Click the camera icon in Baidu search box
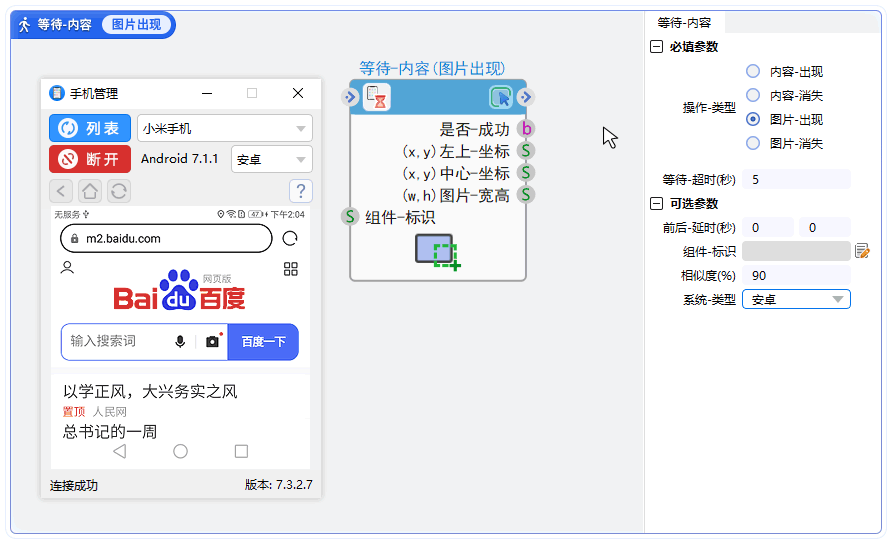892x544 pixels. tap(213, 341)
